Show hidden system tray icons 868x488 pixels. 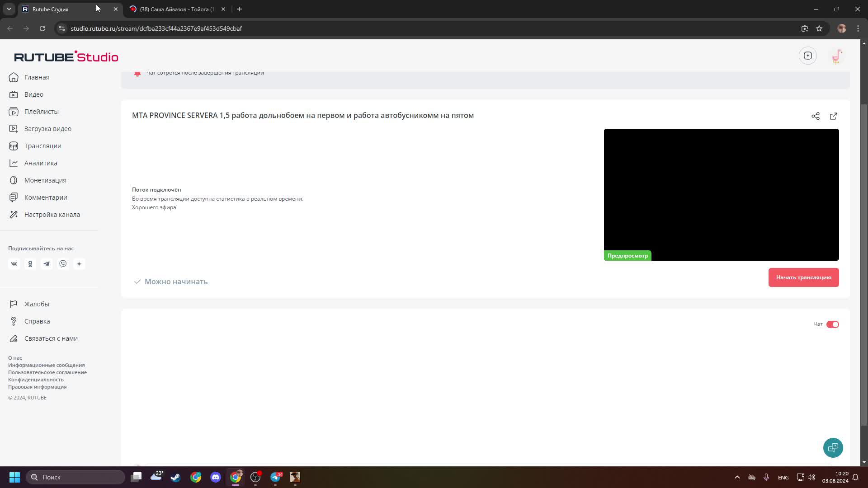737,477
